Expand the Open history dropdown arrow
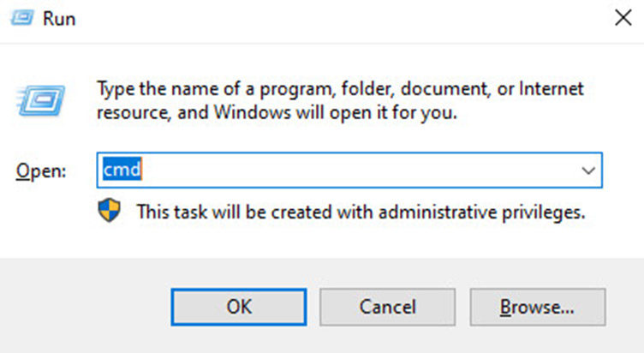Viewport: 644px width, 353px height. coord(588,171)
